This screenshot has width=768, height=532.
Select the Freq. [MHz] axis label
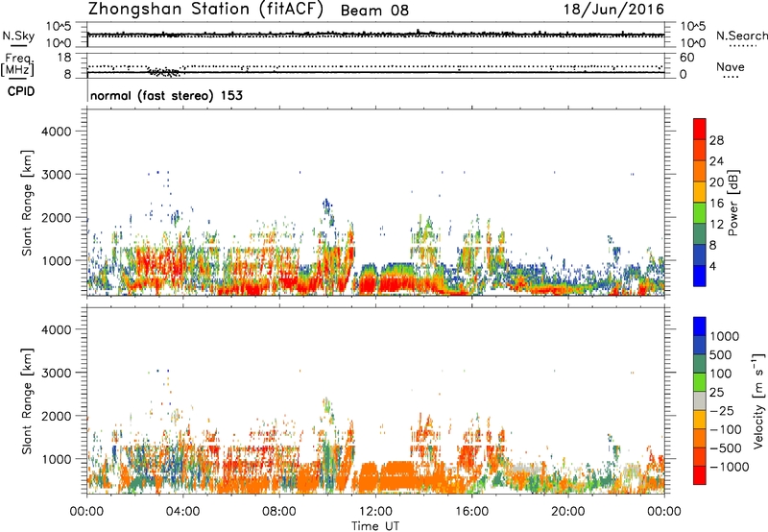[x=17, y=64]
